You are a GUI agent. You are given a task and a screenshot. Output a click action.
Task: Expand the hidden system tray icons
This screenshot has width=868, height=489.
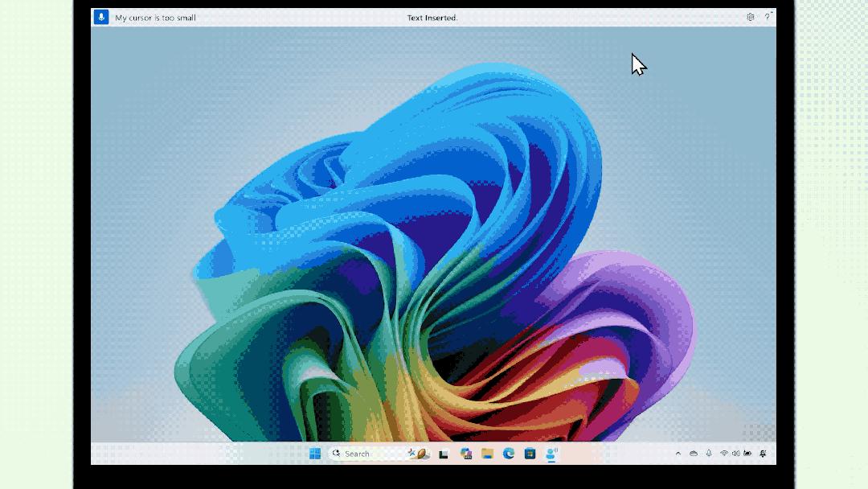[x=678, y=454]
